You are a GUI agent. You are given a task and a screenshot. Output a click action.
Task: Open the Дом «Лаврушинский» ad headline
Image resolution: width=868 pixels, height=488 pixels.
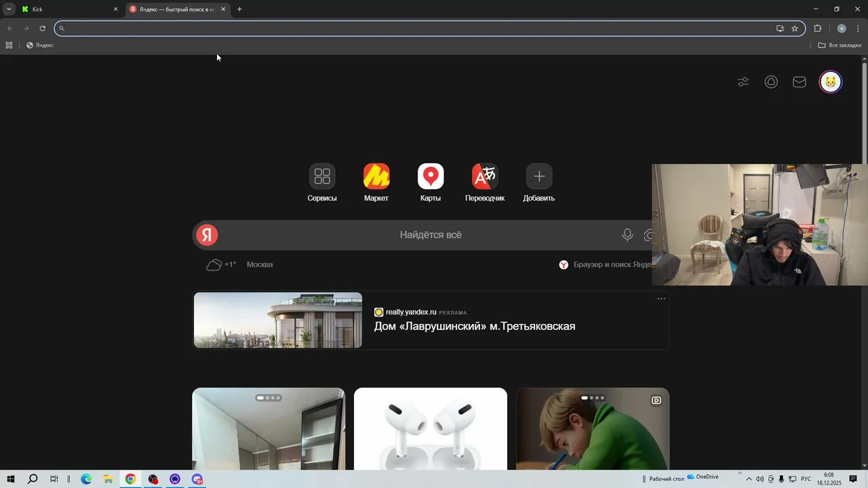[x=475, y=327]
